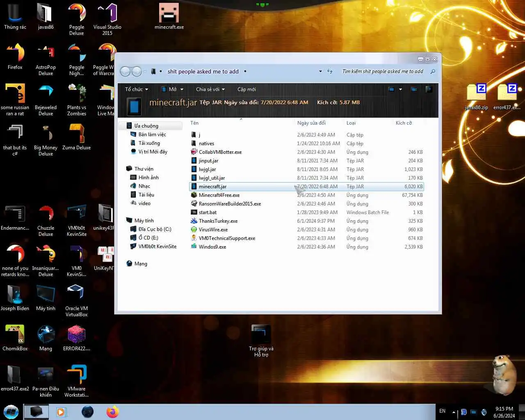Select Bàn làm việc in navigation pane

(x=152, y=135)
